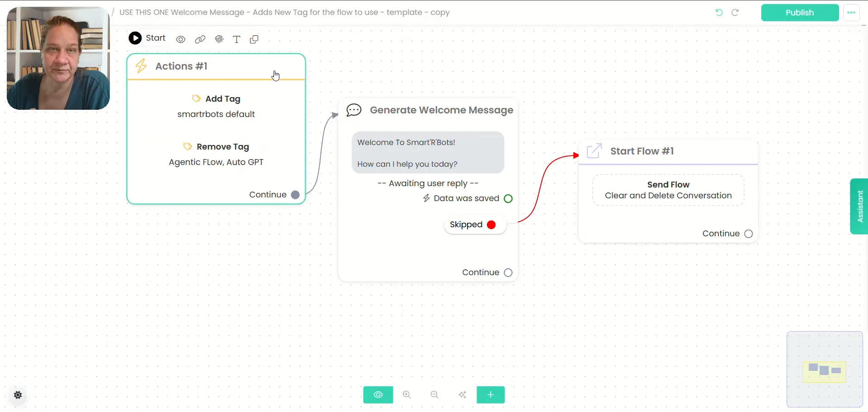
Task: Click the green Data was saved connector
Action: (508, 198)
